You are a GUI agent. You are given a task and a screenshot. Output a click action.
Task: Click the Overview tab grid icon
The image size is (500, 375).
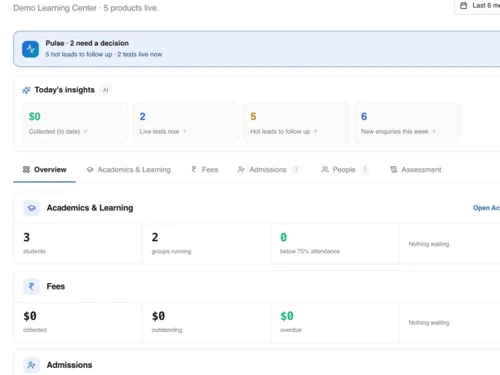click(x=26, y=169)
